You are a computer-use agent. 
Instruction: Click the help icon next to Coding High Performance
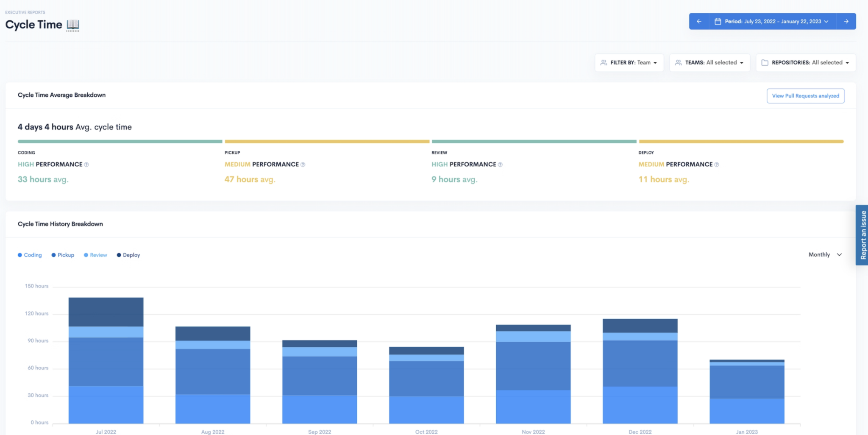87,164
